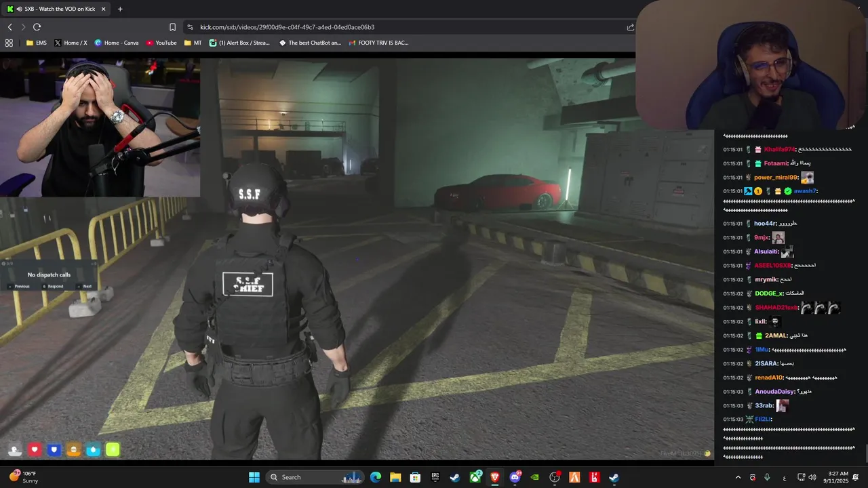The height and width of the screenshot is (488, 868).
Task: Click the red heart health HUD icon
Action: click(35, 449)
